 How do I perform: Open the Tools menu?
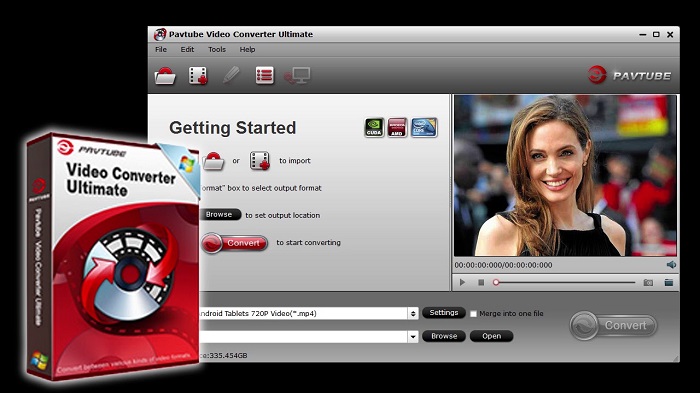tap(217, 50)
